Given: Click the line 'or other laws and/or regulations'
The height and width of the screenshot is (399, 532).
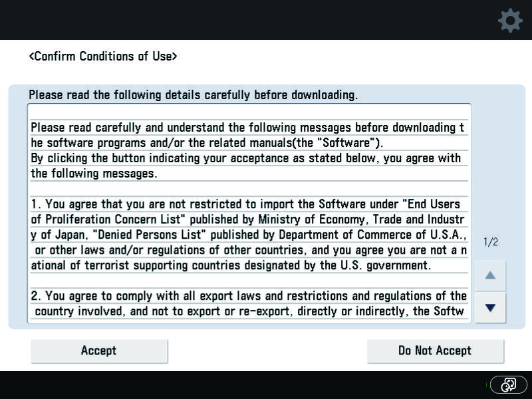Looking at the screenshot, I should click(251, 250).
